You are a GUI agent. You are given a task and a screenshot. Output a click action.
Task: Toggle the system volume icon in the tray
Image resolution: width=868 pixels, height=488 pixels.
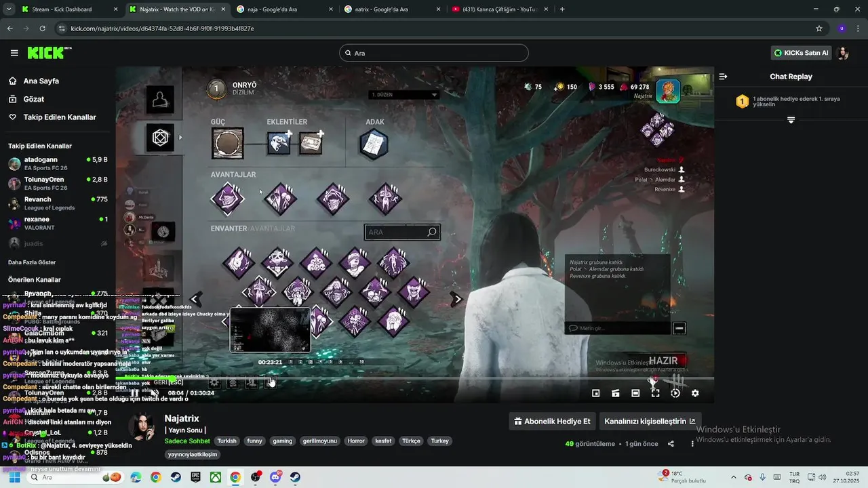[822, 477]
